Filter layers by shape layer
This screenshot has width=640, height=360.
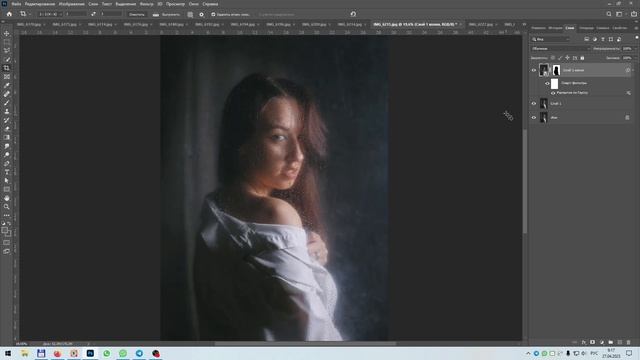click(611, 39)
